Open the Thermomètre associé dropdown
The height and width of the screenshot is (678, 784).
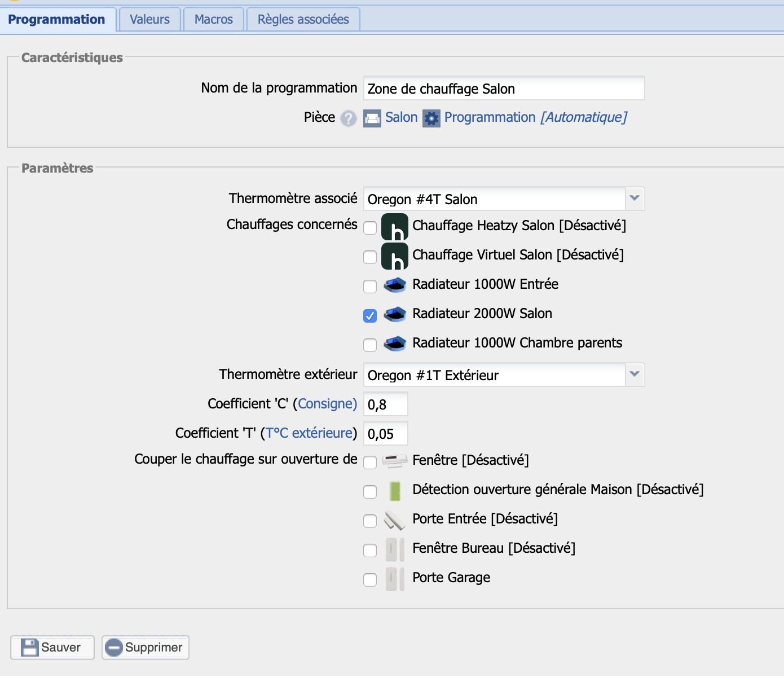point(635,199)
